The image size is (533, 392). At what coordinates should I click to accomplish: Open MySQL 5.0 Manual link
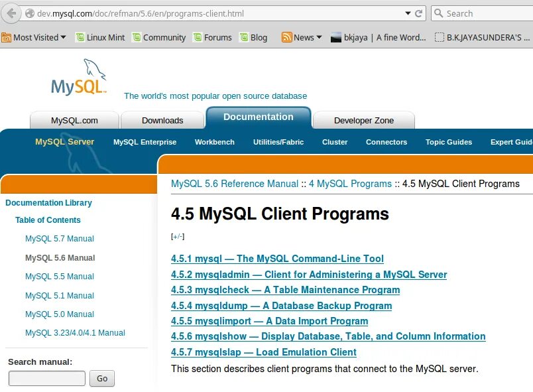[60, 314]
